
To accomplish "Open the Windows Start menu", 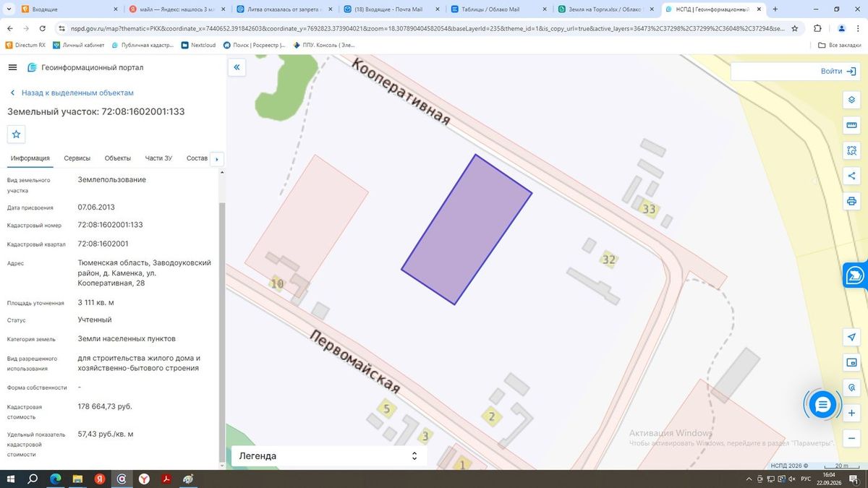I will (x=11, y=479).
